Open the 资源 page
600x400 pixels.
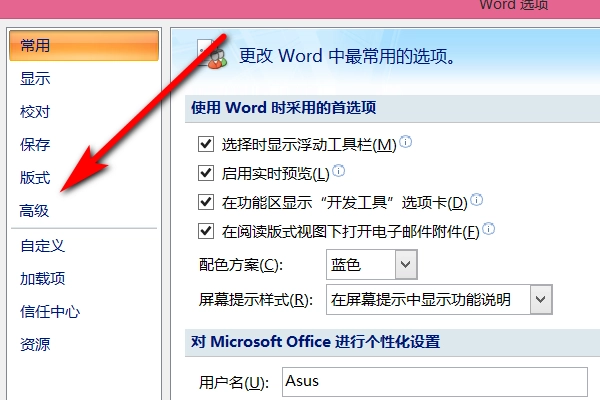coord(35,344)
